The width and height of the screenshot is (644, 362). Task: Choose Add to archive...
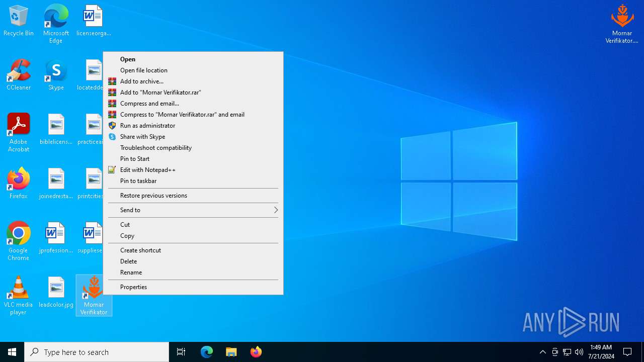coord(193,81)
